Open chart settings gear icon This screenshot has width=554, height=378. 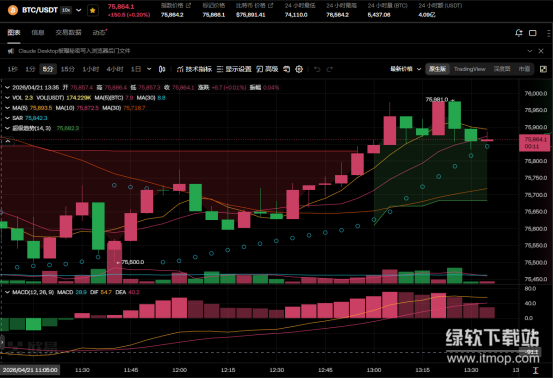tap(299, 69)
